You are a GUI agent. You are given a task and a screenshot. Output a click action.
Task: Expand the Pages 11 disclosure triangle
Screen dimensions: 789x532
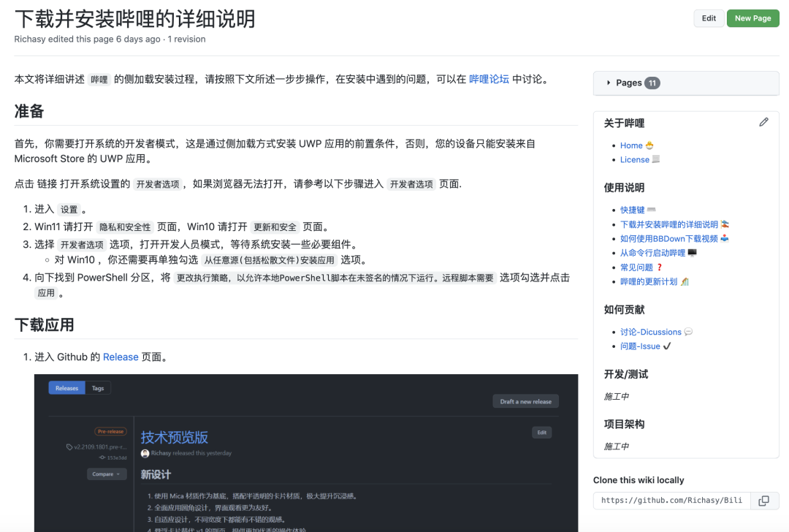coord(609,83)
